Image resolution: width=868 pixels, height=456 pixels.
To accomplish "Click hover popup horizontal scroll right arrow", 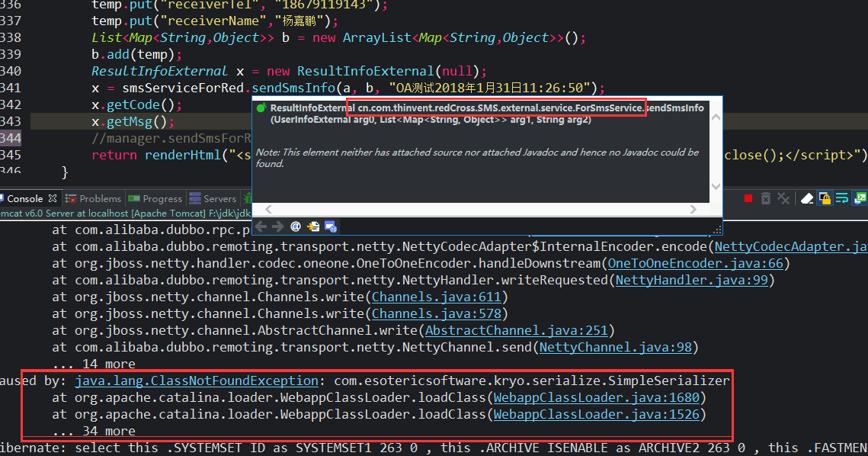I will 693,209.
